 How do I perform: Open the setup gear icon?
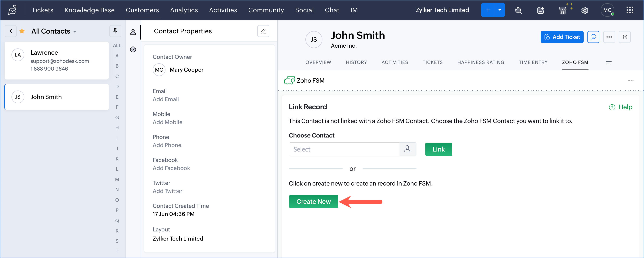click(x=584, y=10)
